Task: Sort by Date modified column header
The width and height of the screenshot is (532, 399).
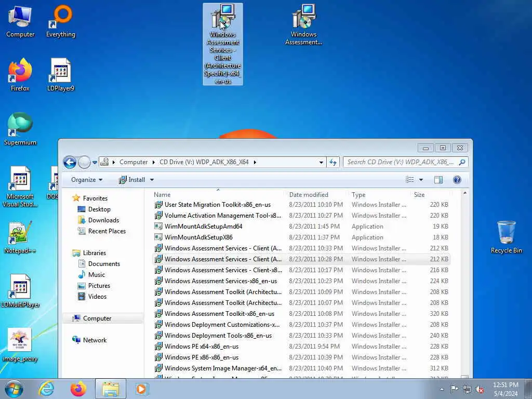Action: point(315,195)
